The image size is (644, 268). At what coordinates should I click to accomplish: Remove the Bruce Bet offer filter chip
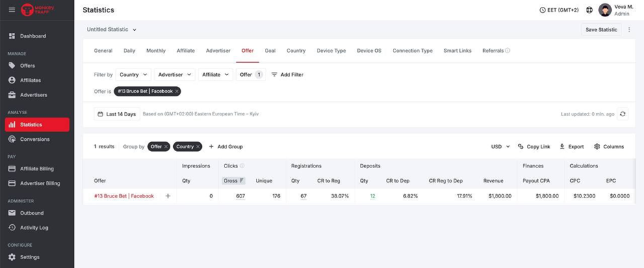click(177, 92)
